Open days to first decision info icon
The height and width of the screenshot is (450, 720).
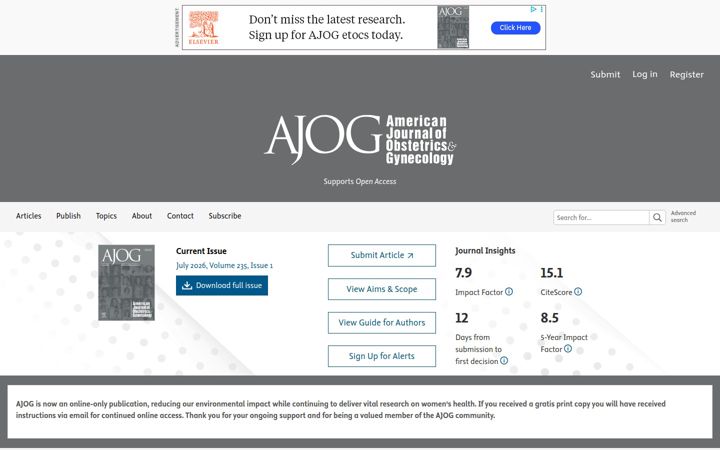(504, 361)
